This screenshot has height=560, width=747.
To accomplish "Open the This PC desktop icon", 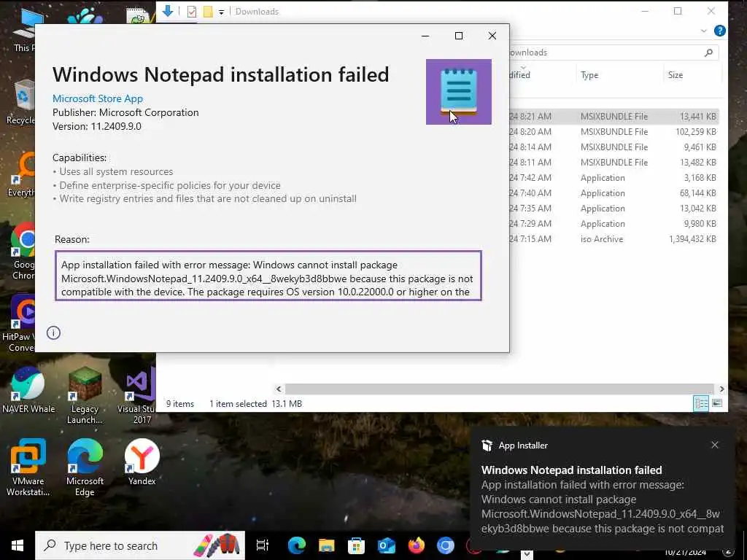I will pyautogui.click(x=25, y=31).
